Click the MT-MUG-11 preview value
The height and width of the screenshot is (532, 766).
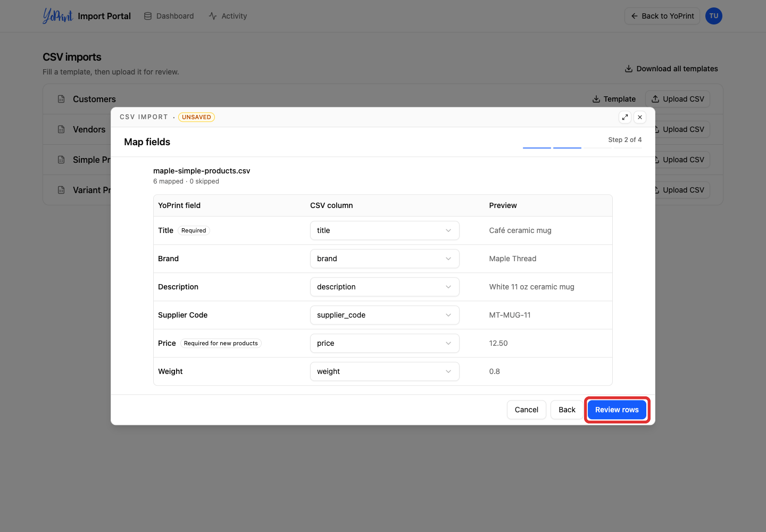510,315
